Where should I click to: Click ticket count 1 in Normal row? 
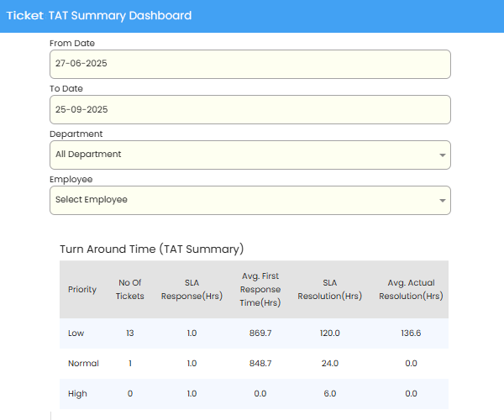pyautogui.click(x=130, y=364)
